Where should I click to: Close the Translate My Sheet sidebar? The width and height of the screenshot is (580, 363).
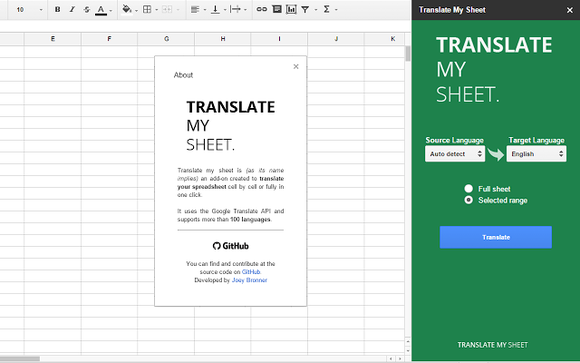(570, 10)
